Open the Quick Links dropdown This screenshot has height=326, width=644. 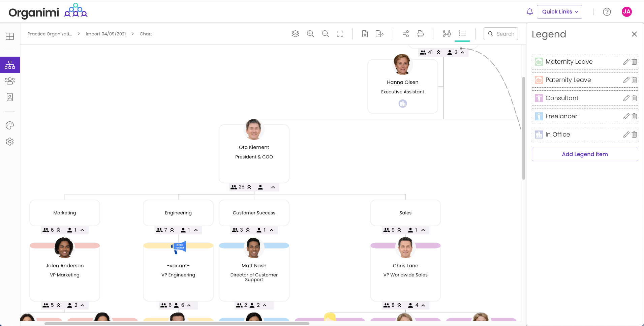[559, 11]
